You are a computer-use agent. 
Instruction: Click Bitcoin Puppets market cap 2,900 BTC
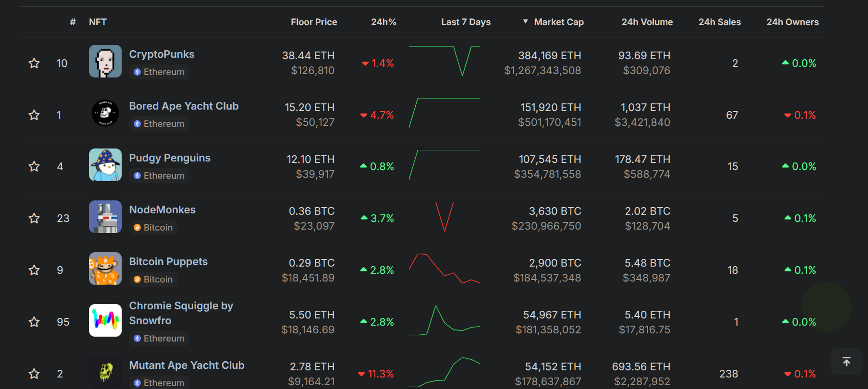click(555, 263)
